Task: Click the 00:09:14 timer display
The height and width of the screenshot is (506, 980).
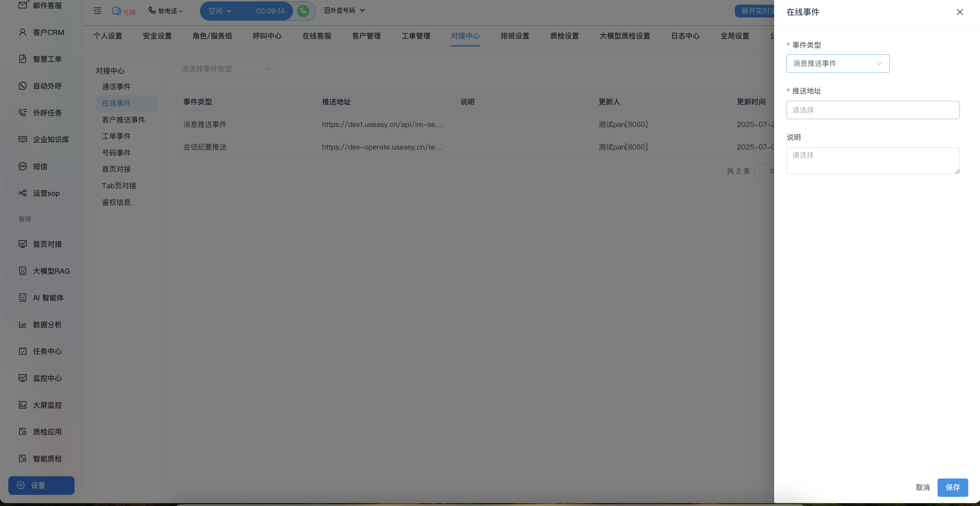Action: 270,11
